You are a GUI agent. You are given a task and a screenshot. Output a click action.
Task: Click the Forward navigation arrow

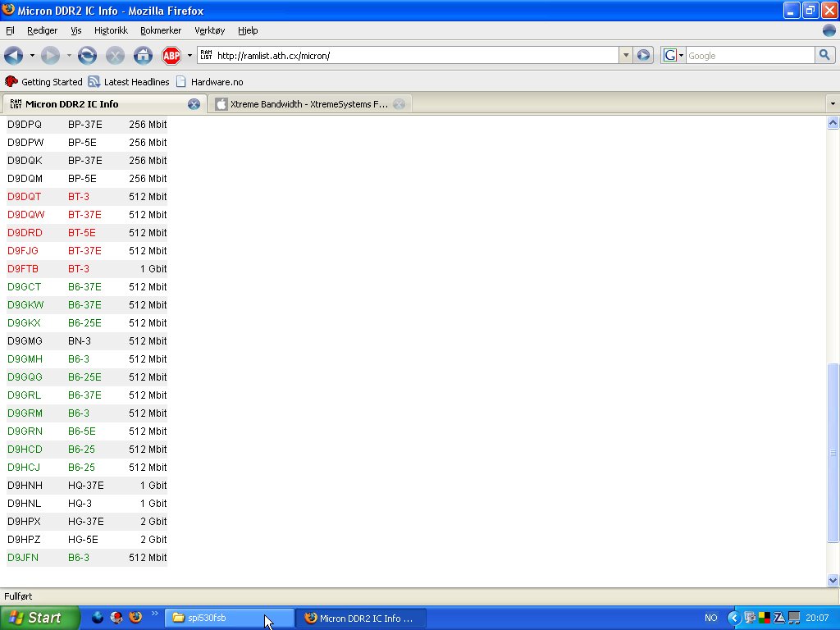coord(50,55)
